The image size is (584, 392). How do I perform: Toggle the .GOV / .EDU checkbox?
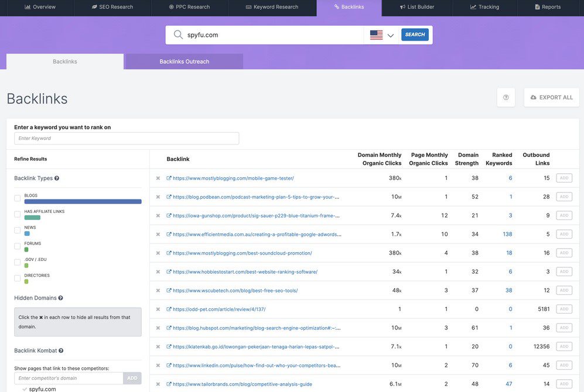[x=17, y=262]
